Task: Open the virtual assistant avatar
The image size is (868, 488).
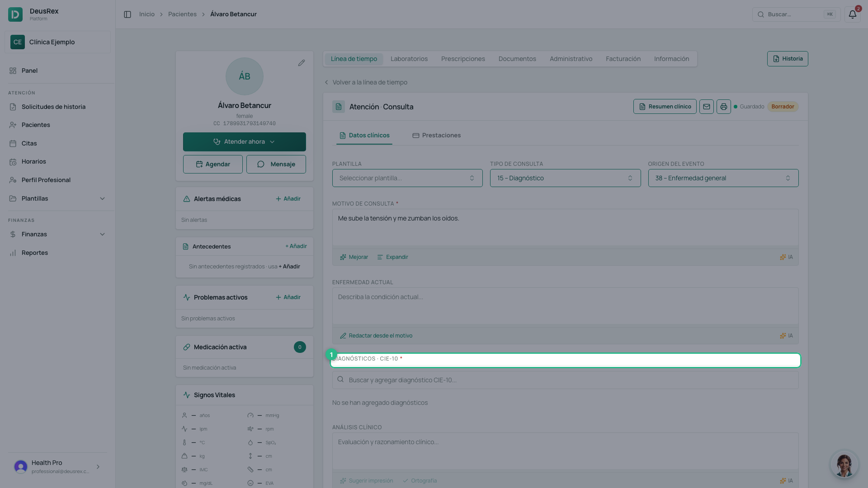Action: click(x=844, y=464)
